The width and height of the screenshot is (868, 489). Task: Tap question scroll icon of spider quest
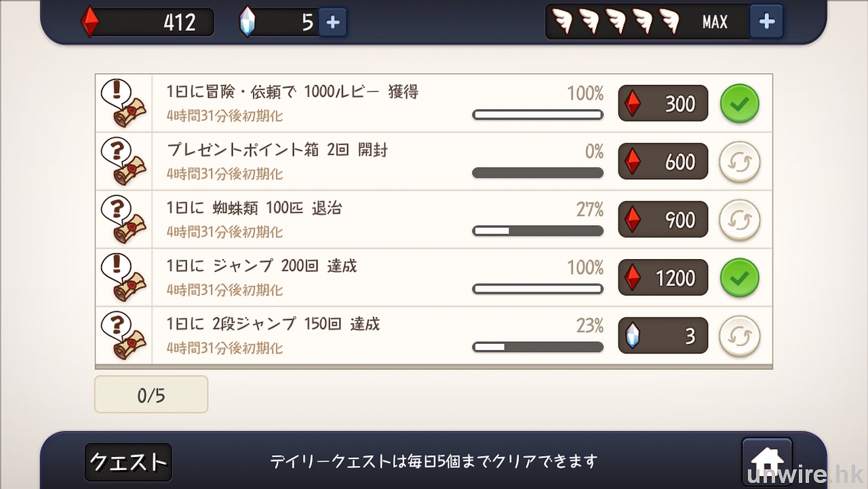(x=123, y=220)
